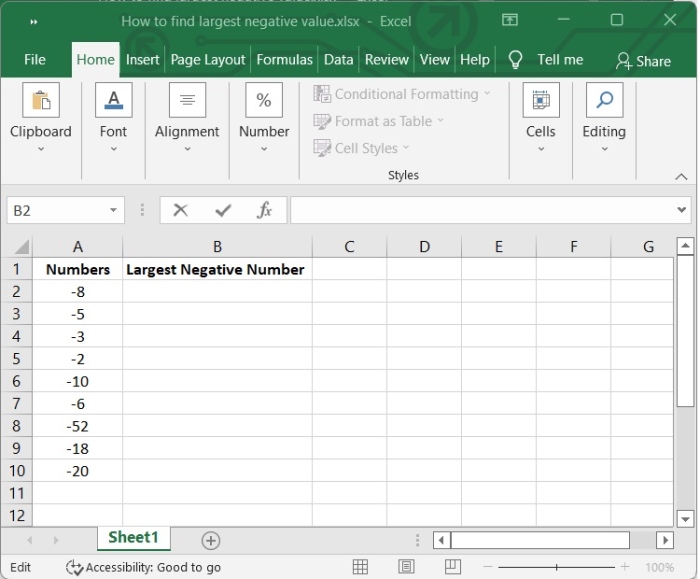Expand the Alignment group chevron
The image size is (700, 579).
click(188, 149)
